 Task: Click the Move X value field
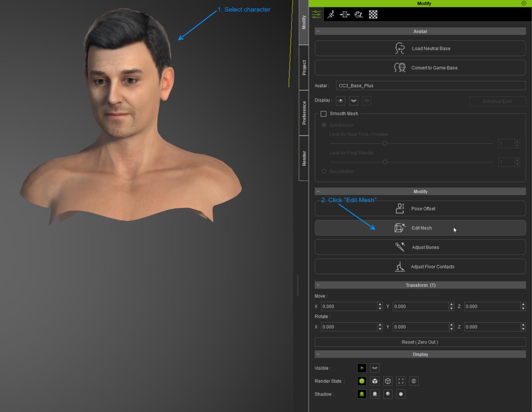349,306
